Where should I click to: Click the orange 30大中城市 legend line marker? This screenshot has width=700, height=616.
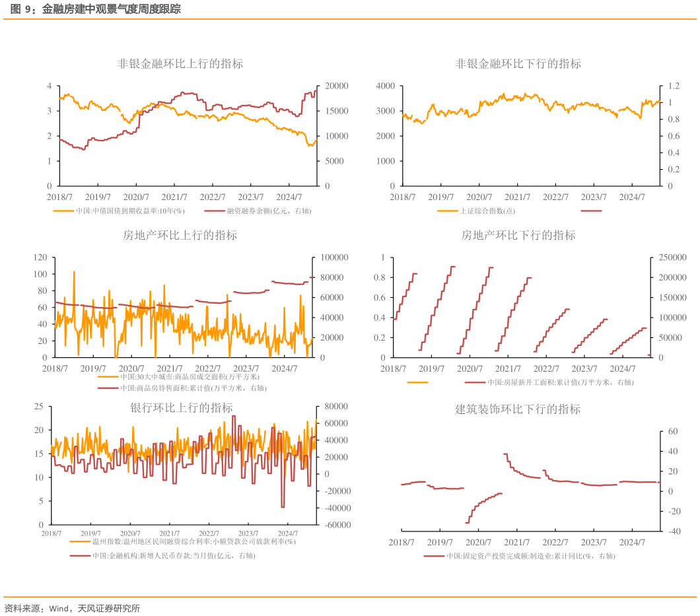(x=108, y=377)
